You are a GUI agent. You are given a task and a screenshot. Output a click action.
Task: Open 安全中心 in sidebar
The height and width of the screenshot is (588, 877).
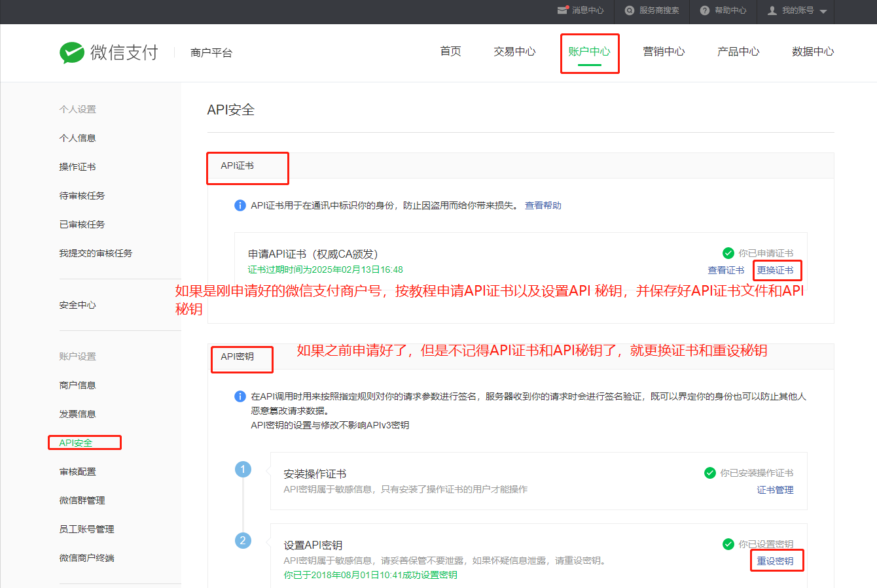click(77, 305)
